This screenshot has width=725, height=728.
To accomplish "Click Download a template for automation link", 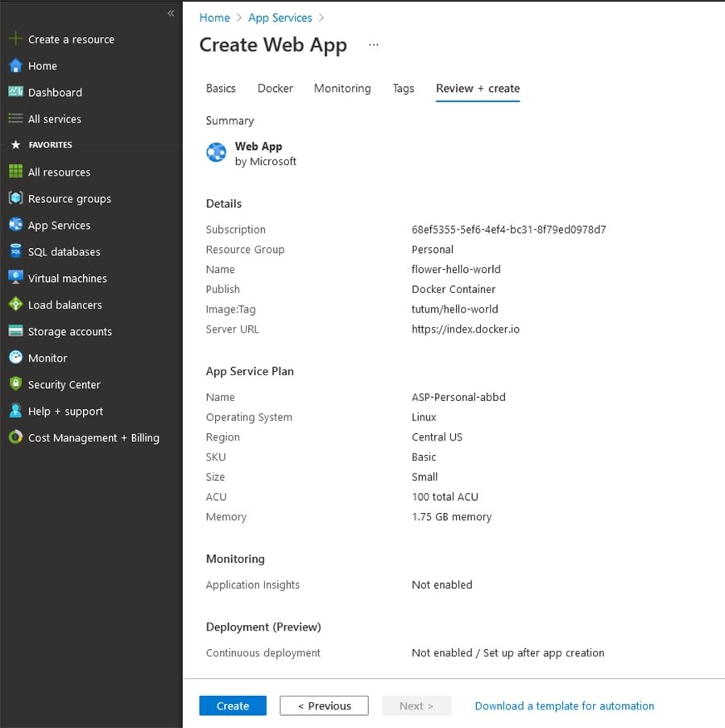I will tap(564, 705).
